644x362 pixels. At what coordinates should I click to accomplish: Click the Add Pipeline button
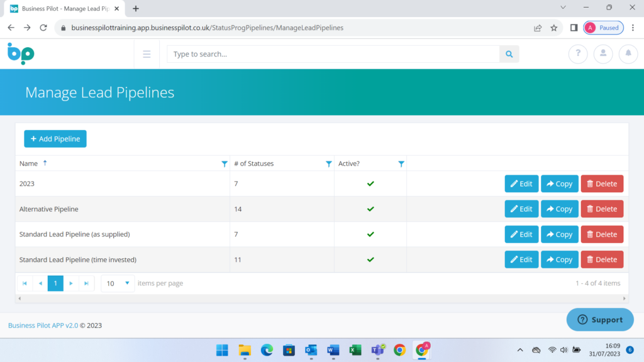coord(55,139)
